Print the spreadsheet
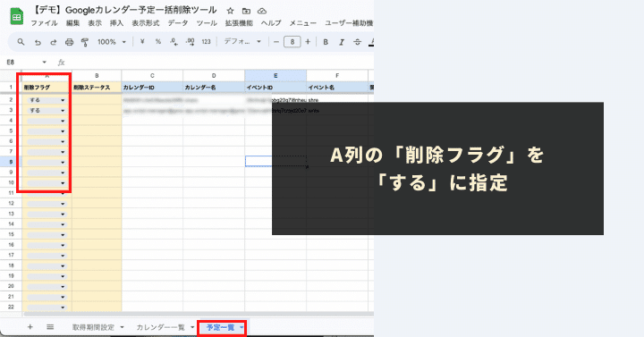Screen dimensions: 644x337 pos(70,42)
